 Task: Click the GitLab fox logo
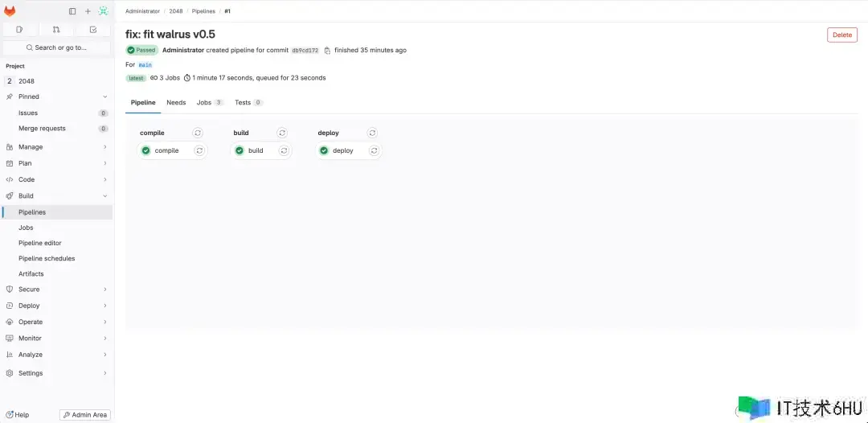[10, 11]
